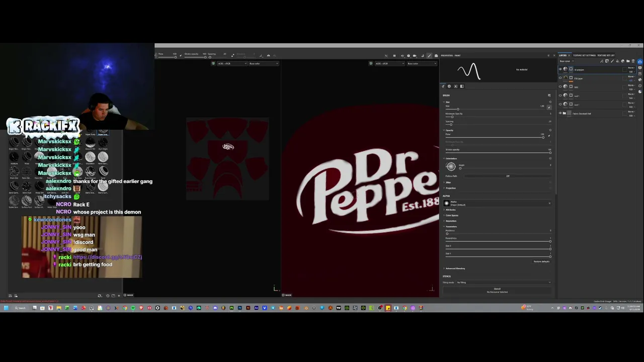Toggle pen pressure for Flow
This screenshot has height=362, width=644.
click(549, 135)
